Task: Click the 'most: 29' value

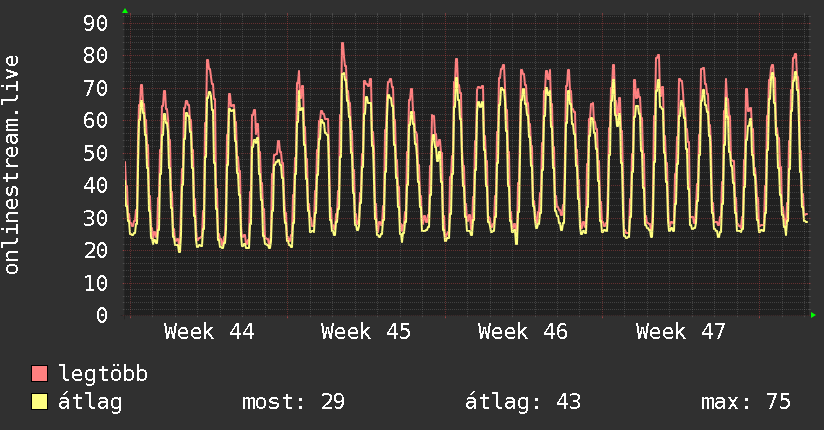Action: click(x=293, y=402)
